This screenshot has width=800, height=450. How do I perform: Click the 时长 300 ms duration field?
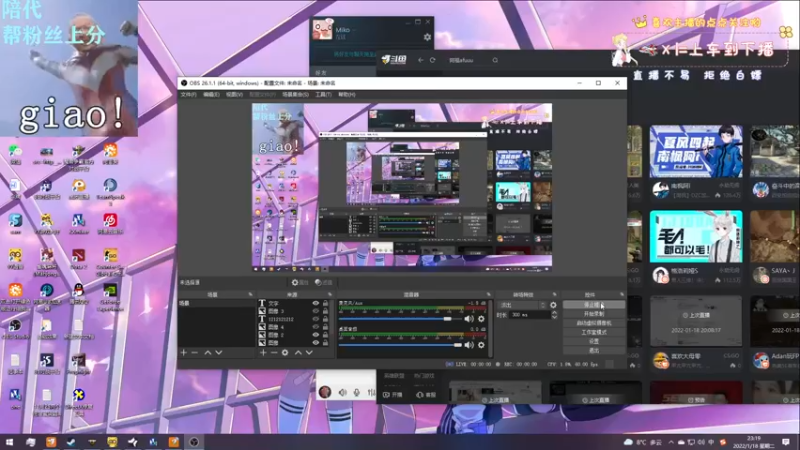530,315
